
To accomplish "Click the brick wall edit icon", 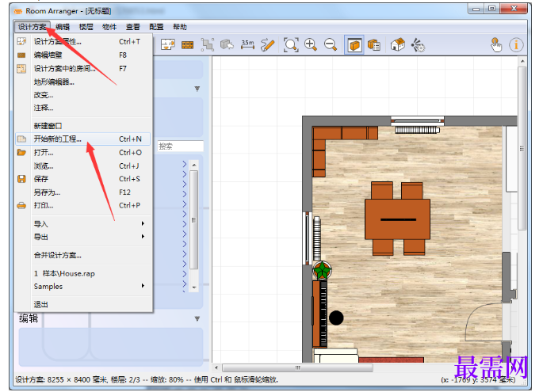I will (x=187, y=45).
